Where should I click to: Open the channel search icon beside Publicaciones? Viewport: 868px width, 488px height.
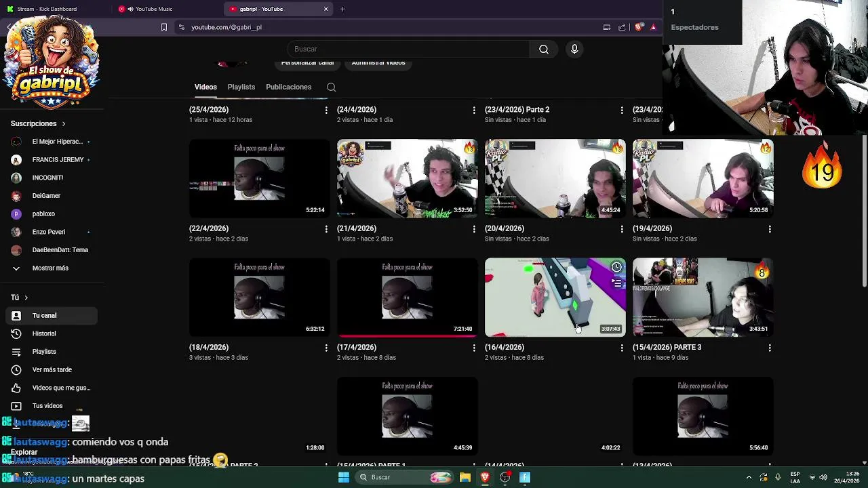point(331,87)
